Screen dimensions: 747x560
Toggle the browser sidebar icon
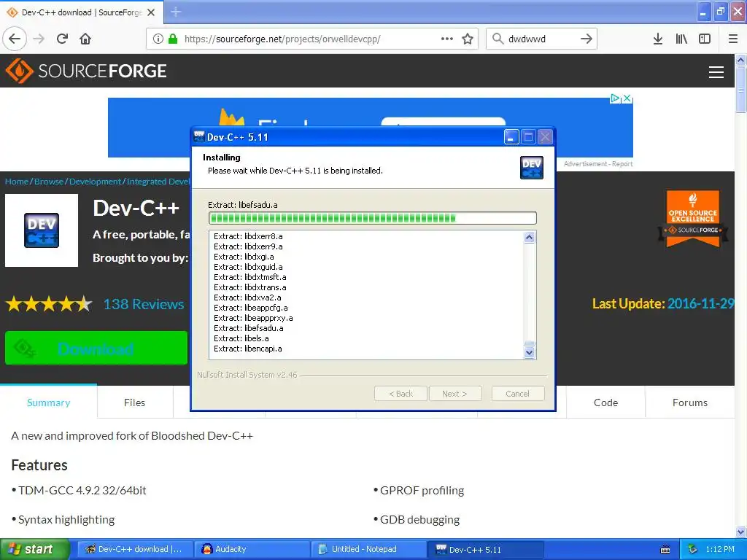point(705,39)
